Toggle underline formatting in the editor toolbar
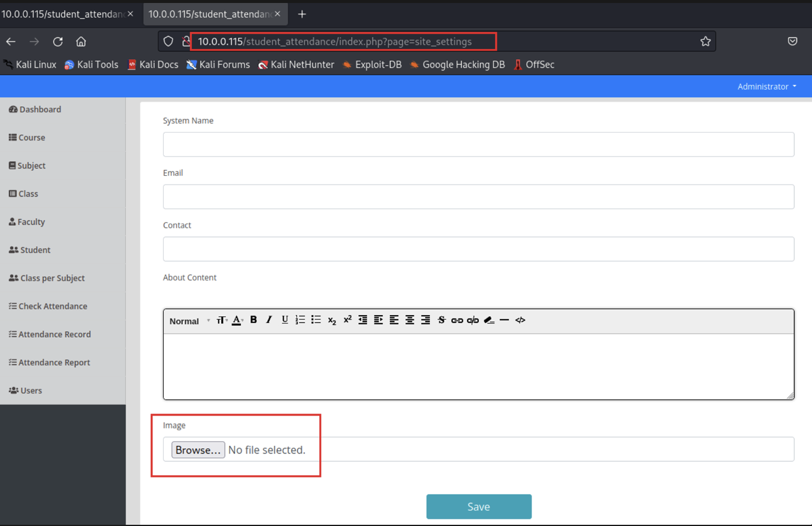The height and width of the screenshot is (526, 812). pos(285,320)
